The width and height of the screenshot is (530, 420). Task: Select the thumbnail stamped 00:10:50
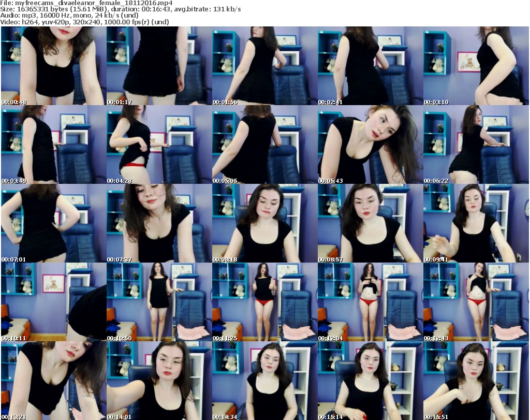tap(159, 302)
